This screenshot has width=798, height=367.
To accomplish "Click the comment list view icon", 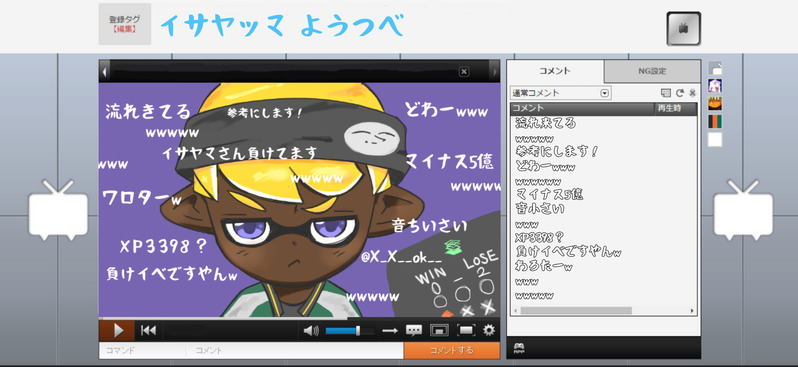I will click(x=666, y=93).
